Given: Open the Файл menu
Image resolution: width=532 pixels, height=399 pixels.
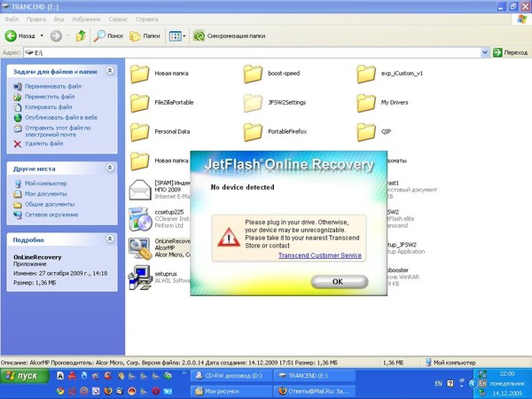Looking at the screenshot, I should [12, 20].
